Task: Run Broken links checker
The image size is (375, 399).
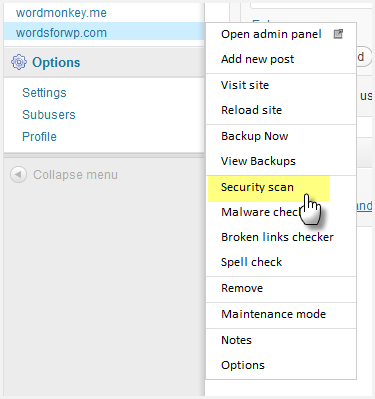Action: (277, 237)
